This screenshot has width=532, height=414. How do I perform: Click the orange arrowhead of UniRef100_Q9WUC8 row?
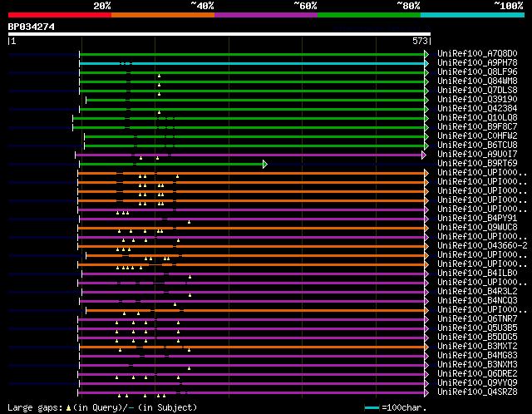click(426, 228)
